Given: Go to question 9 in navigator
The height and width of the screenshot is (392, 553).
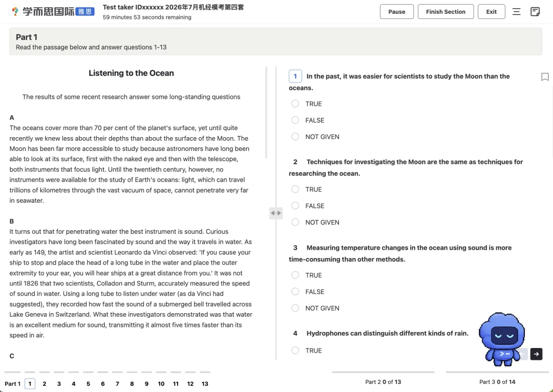Looking at the screenshot, I should coord(146,383).
